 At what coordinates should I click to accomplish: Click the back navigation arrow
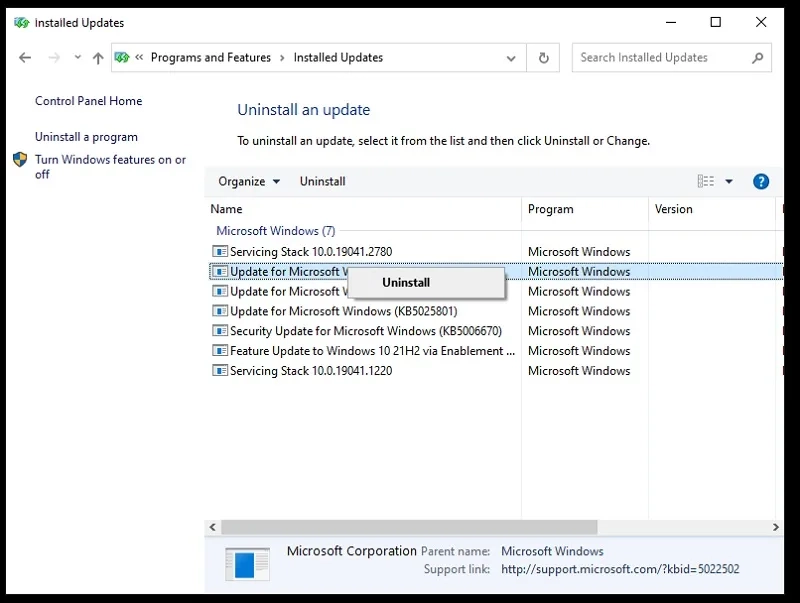pyautogui.click(x=24, y=58)
